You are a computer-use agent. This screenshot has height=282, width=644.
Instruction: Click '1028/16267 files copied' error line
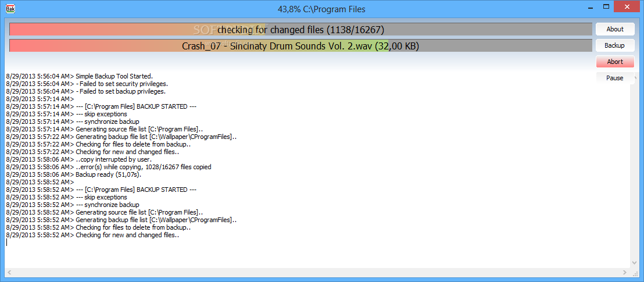[x=109, y=167]
